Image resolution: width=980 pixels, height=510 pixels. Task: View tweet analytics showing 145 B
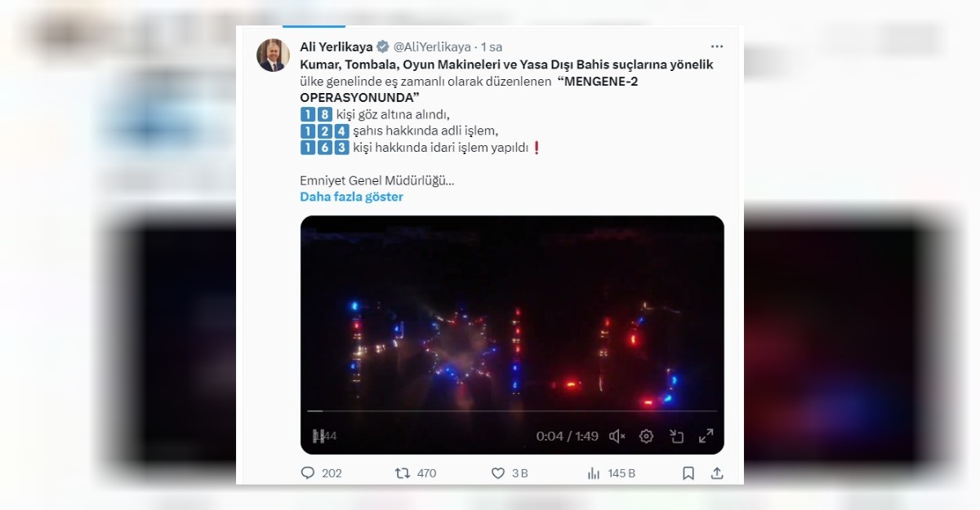click(595, 473)
